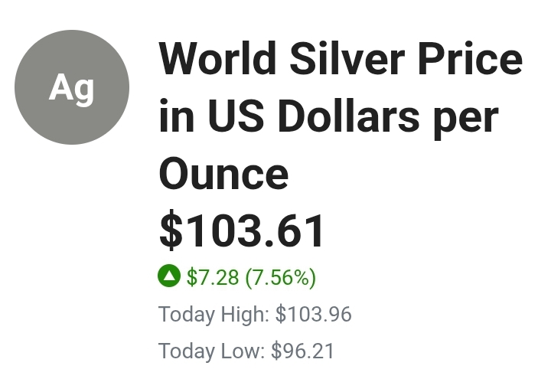This screenshot has height=392, width=551.
Task: Click the $7.28 price change amount
Action: coord(213,276)
